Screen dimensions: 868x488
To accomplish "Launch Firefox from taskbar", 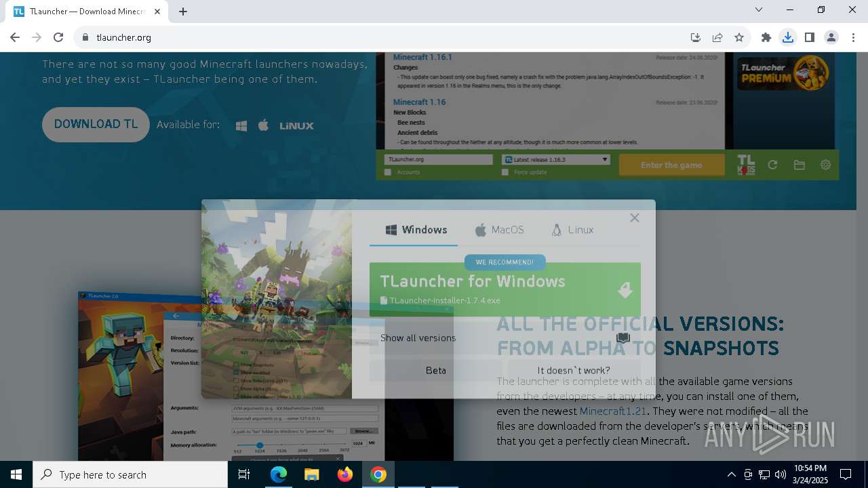I will [x=345, y=474].
